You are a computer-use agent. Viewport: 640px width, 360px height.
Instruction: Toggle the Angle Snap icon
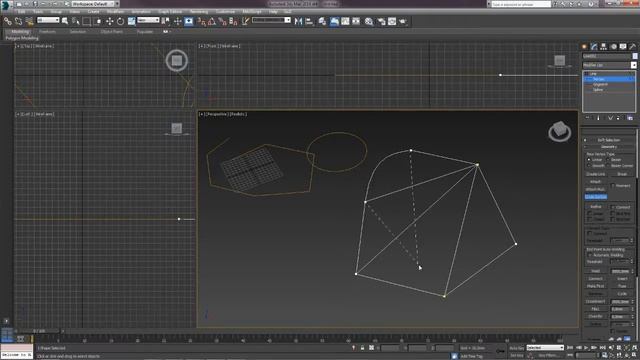[212, 21]
